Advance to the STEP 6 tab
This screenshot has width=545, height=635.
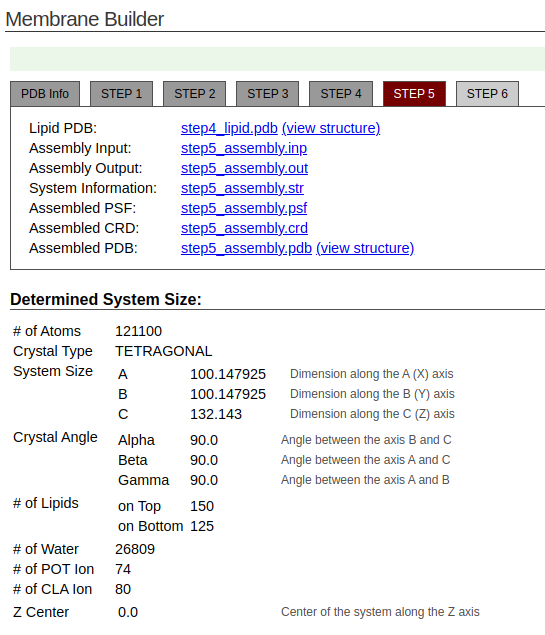tap(487, 94)
